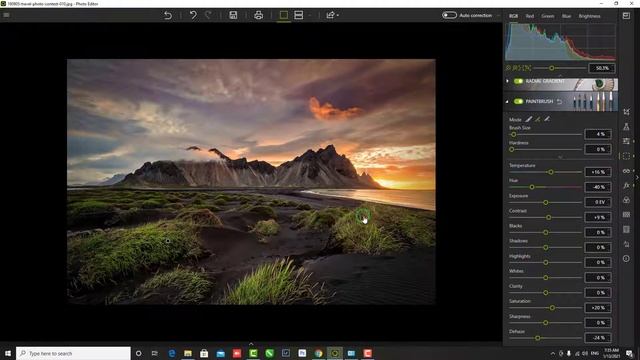Click the Saturation slider handle
Screen dimensions: 640x360
pyautogui.click(x=552, y=308)
